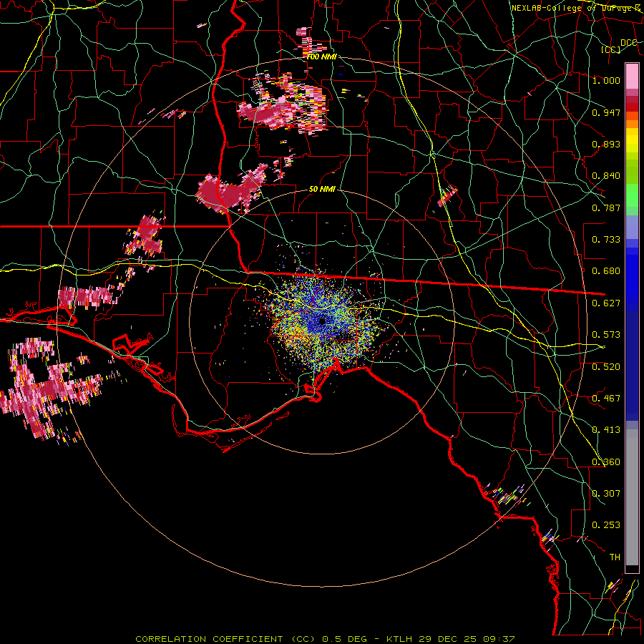Select the 0.893 legend value
The image size is (644, 644).
tap(606, 144)
